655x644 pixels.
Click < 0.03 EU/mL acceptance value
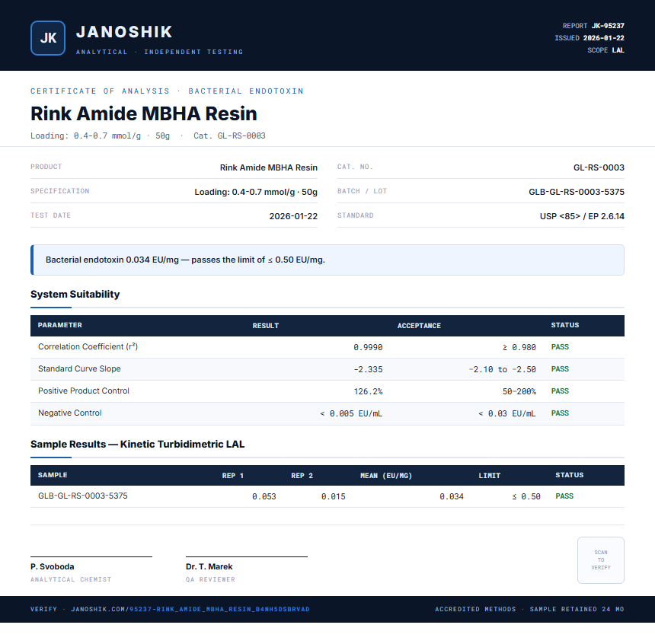pyautogui.click(x=506, y=413)
